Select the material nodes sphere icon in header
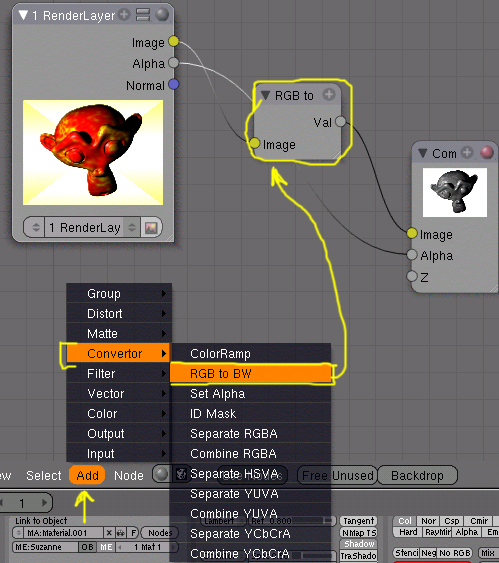The image size is (499, 563). 161,474
